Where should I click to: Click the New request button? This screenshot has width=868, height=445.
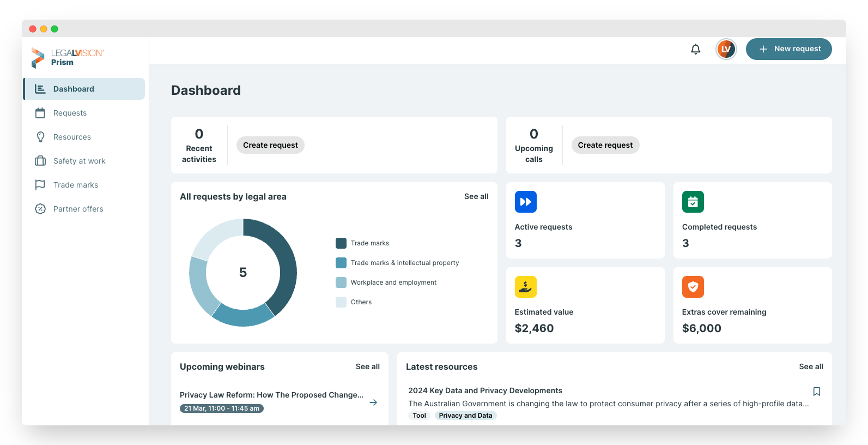788,49
